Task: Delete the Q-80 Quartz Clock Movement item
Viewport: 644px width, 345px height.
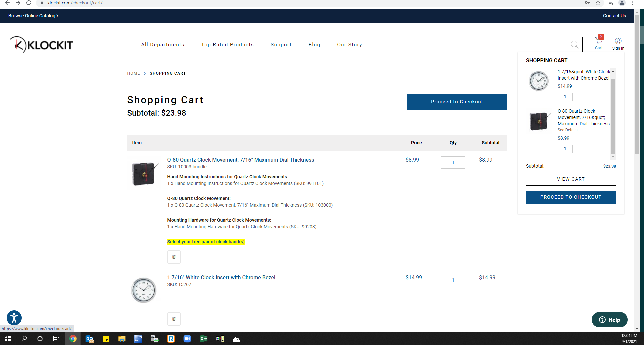Action: [x=174, y=257]
